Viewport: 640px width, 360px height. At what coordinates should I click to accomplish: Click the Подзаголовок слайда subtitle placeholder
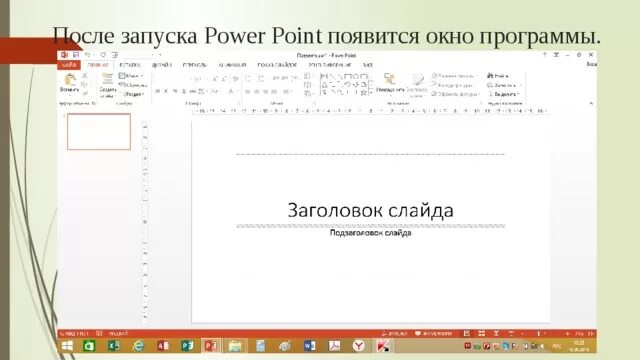click(371, 233)
